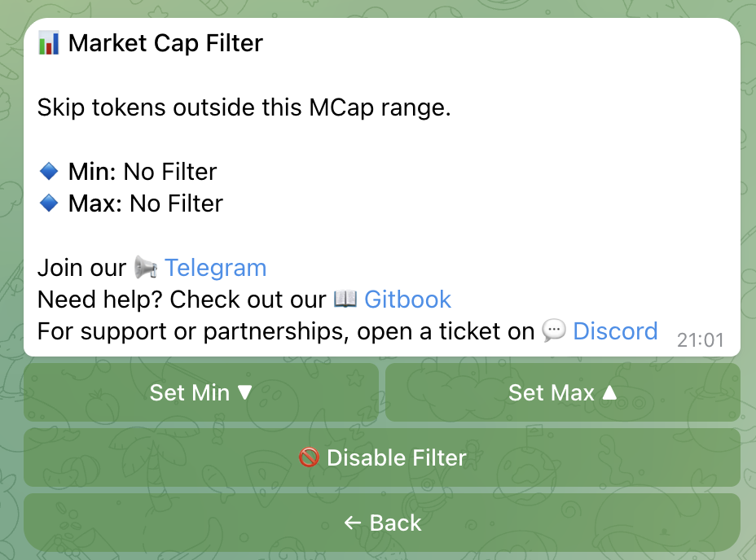Select the Disable Filter menu entry
Image resolution: width=756 pixels, height=560 pixels.
point(382,457)
